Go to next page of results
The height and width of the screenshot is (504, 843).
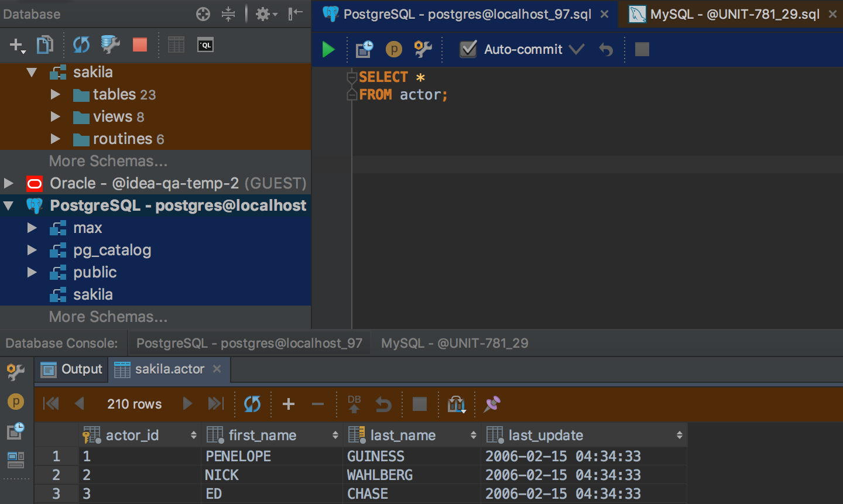(x=187, y=403)
